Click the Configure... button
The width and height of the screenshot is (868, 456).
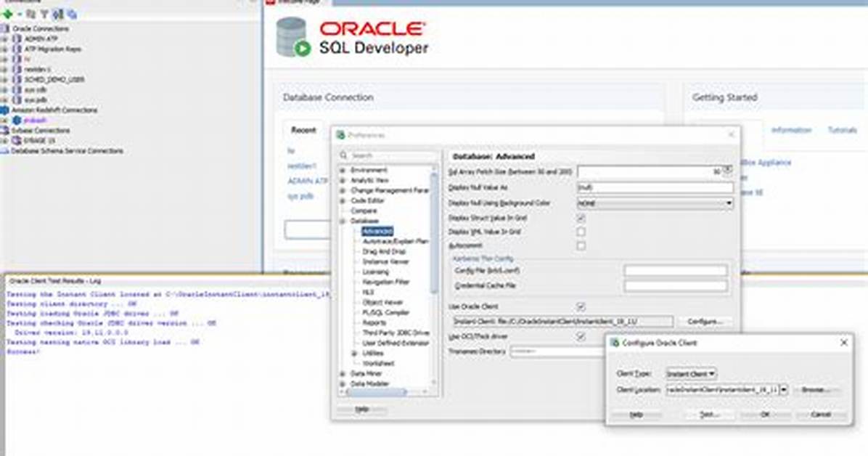click(705, 322)
